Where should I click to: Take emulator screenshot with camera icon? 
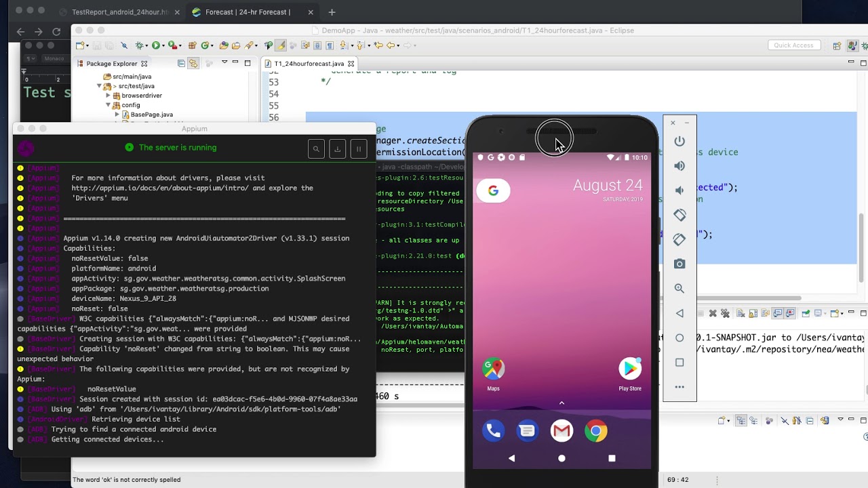679,264
